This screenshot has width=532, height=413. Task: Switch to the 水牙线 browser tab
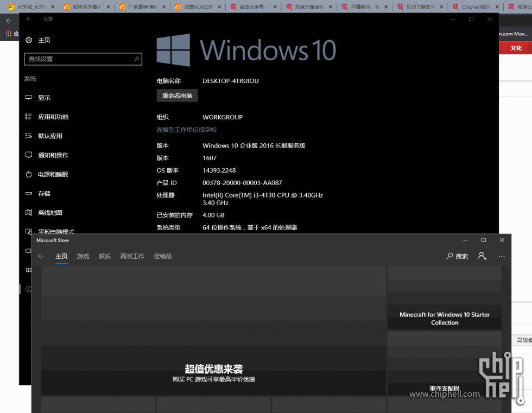pyautogui.click(x=31, y=7)
